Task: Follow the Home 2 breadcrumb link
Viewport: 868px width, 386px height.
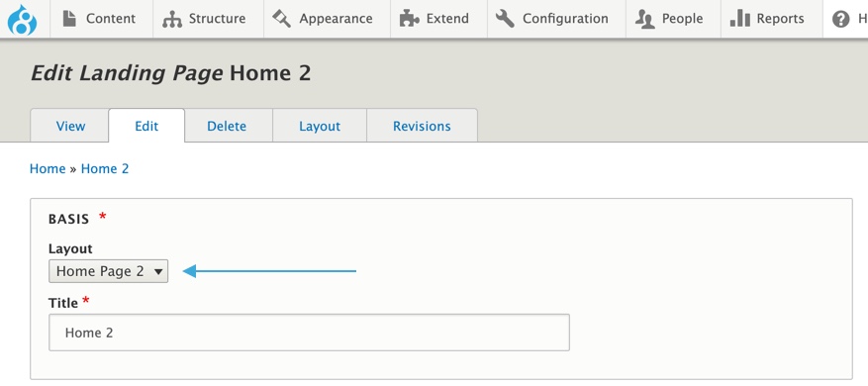Action: click(x=105, y=169)
